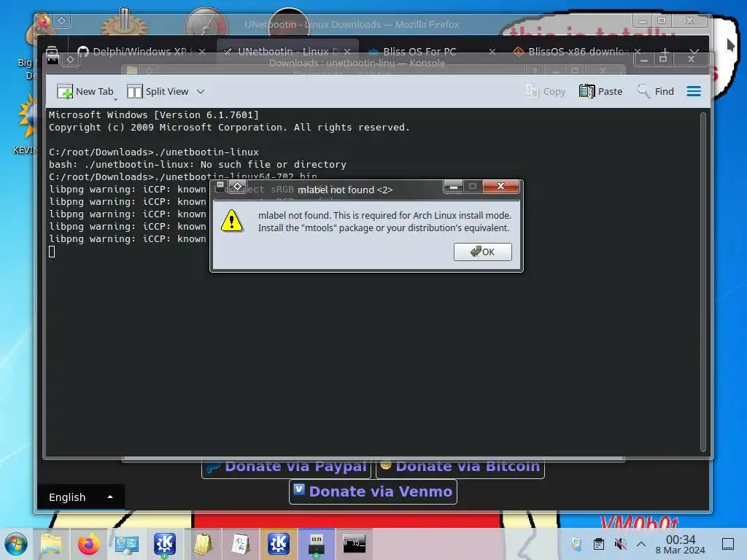Click the first system tray icon left of clipboard
Screen dimensions: 747x560
[576, 544]
